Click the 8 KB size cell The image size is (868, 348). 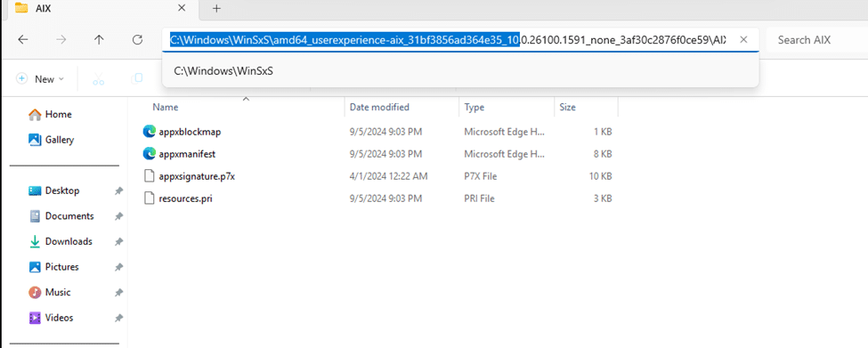[x=603, y=154]
